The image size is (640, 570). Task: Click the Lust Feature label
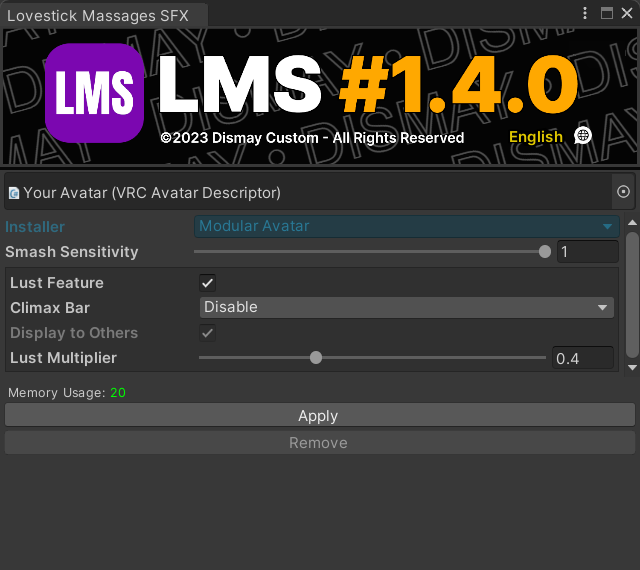[x=57, y=283]
